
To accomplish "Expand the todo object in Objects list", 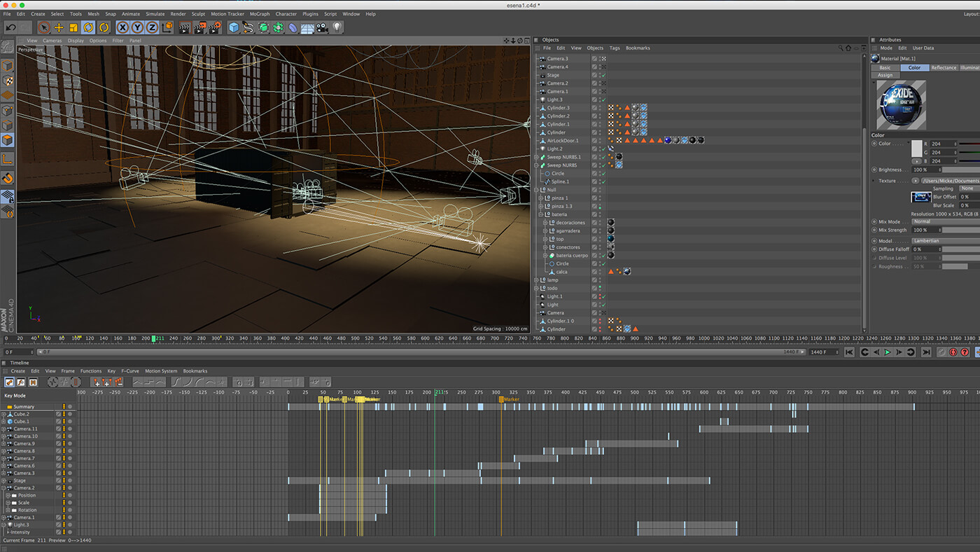I will [x=537, y=288].
